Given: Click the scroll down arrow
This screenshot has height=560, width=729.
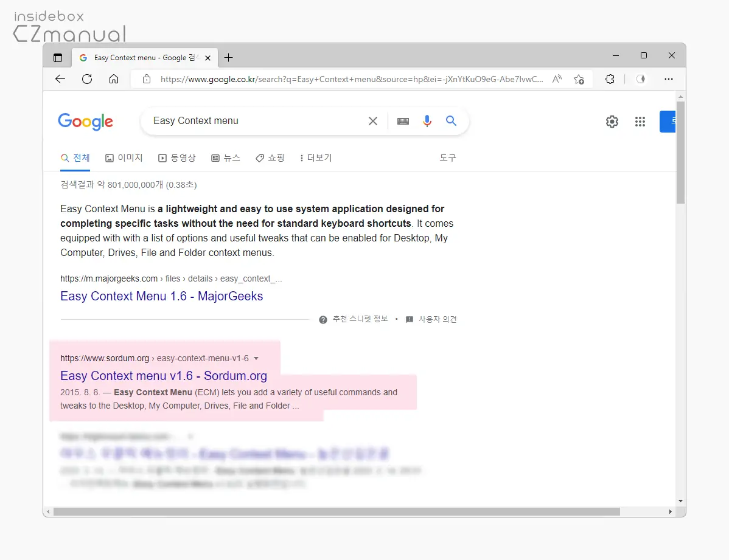Looking at the screenshot, I should coord(681,501).
